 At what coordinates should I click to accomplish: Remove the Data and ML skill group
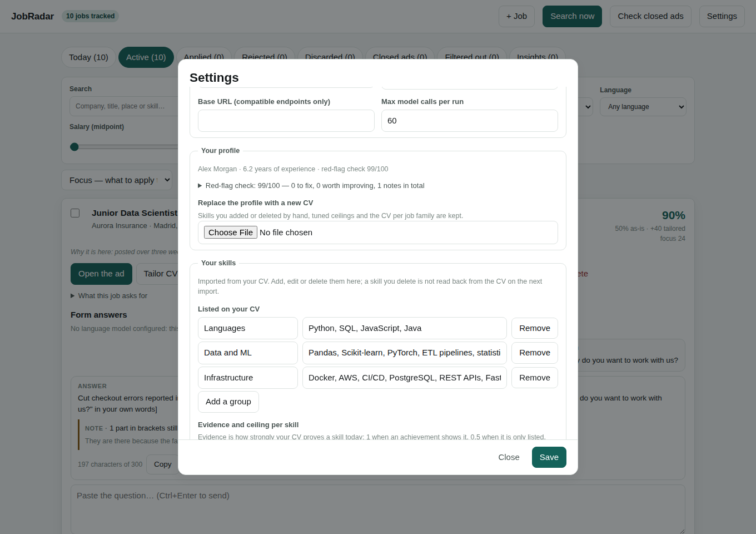click(535, 353)
